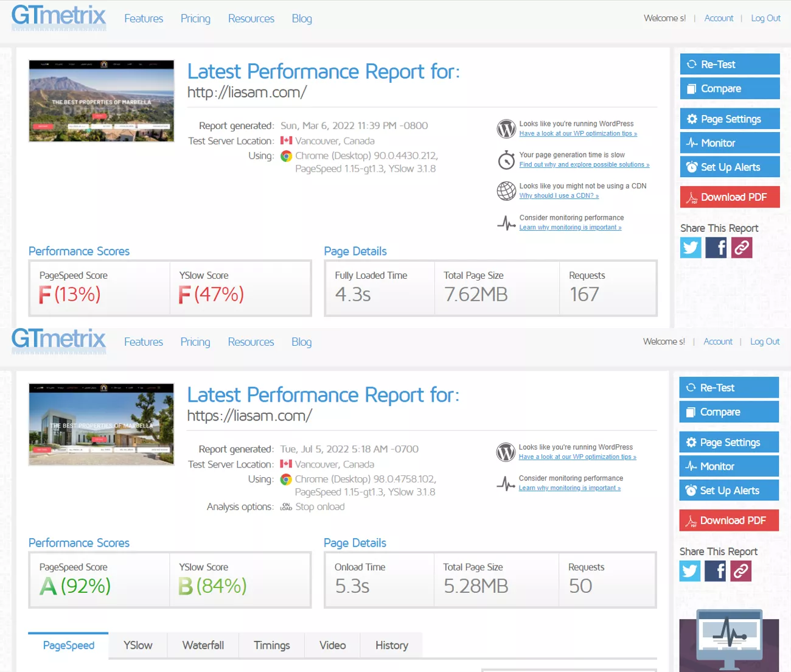Click Re-Test in the http://liasam.com/ report
Screen dimensions: 791x672
(x=730, y=65)
